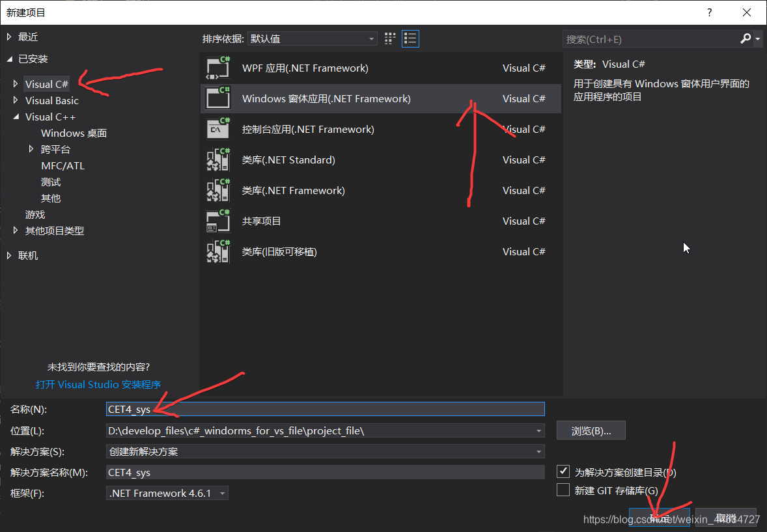Switch to small icons grid view
Image resolution: width=767 pixels, height=532 pixels.
click(390, 38)
